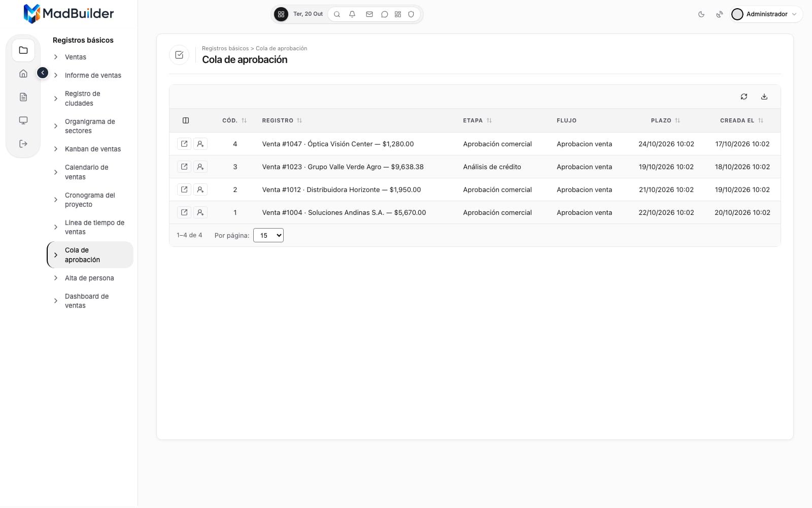
Task: Click the logout icon in sidebar rail
Action: pyautogui.click(x=23, y=144)
